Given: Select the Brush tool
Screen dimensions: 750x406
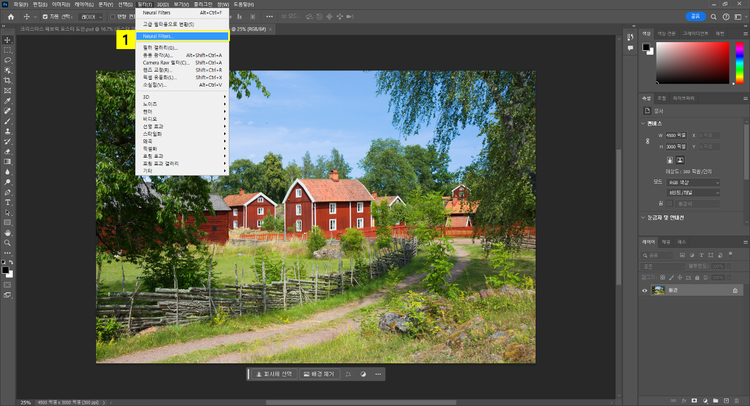Looking at the screenshot, I should 7,121.
